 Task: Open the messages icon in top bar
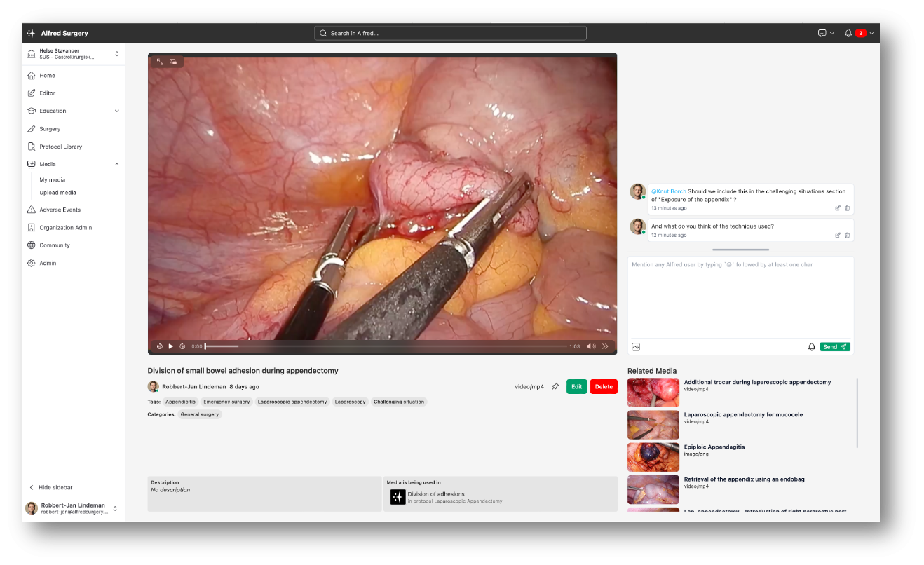822,33
